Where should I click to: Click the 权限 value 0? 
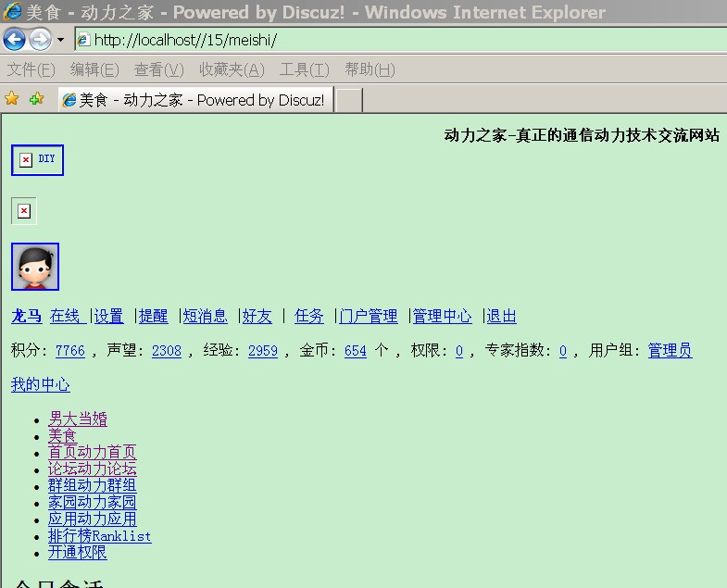click(459, 351)
